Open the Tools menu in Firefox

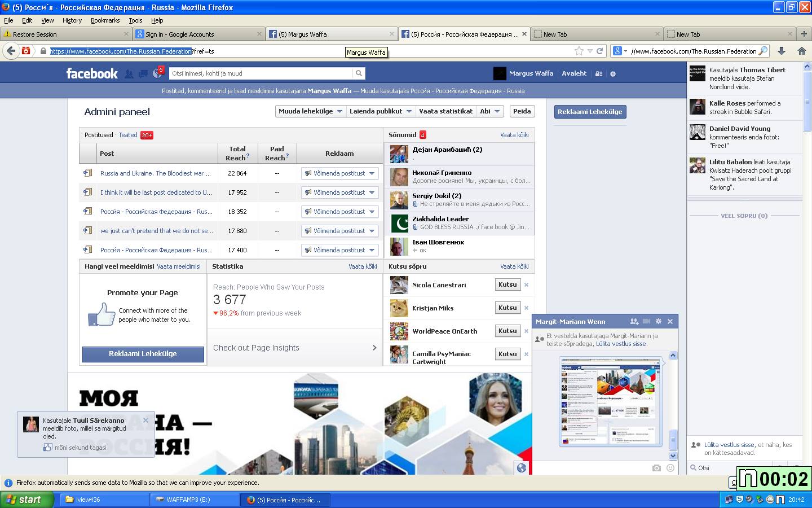click(x=135, y=20)
